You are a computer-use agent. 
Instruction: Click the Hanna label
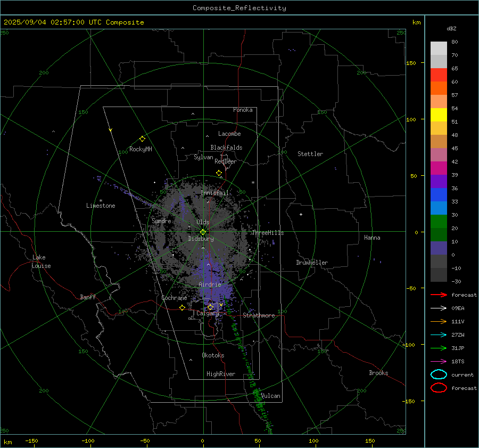pyautogui.click(x=372, y=238)
